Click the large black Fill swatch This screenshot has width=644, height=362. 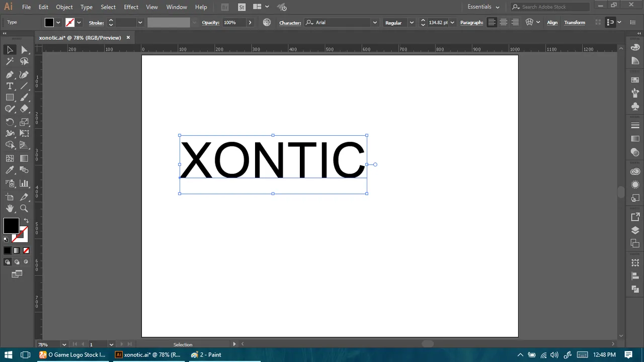pos(11,226)
